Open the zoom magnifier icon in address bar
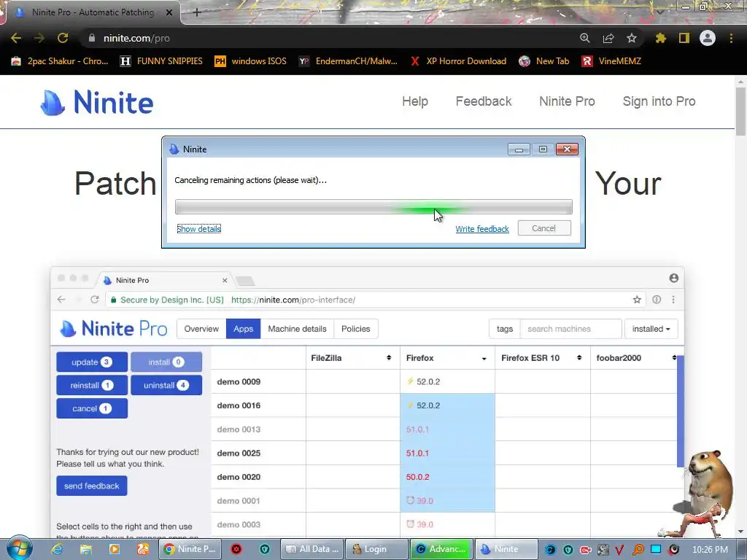747x560 pixels. click(584, 38)
